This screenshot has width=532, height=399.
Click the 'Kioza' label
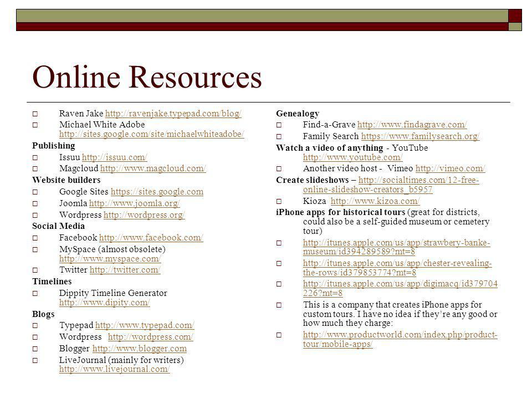point(315,201)
